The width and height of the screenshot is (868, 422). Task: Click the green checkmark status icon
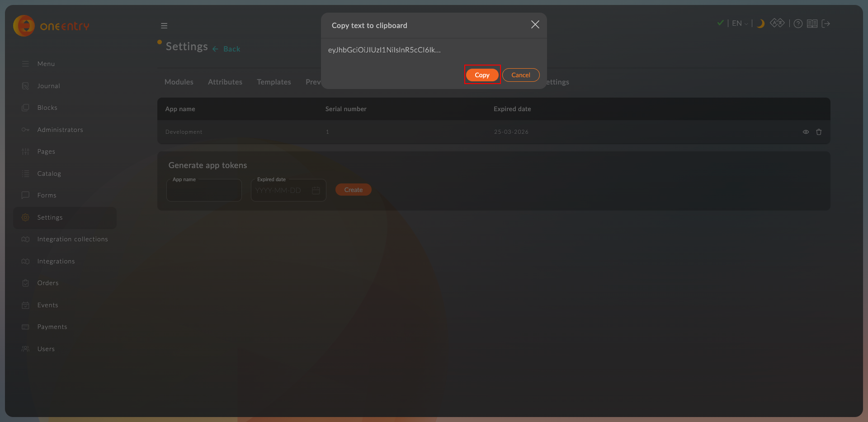(721, 23)
